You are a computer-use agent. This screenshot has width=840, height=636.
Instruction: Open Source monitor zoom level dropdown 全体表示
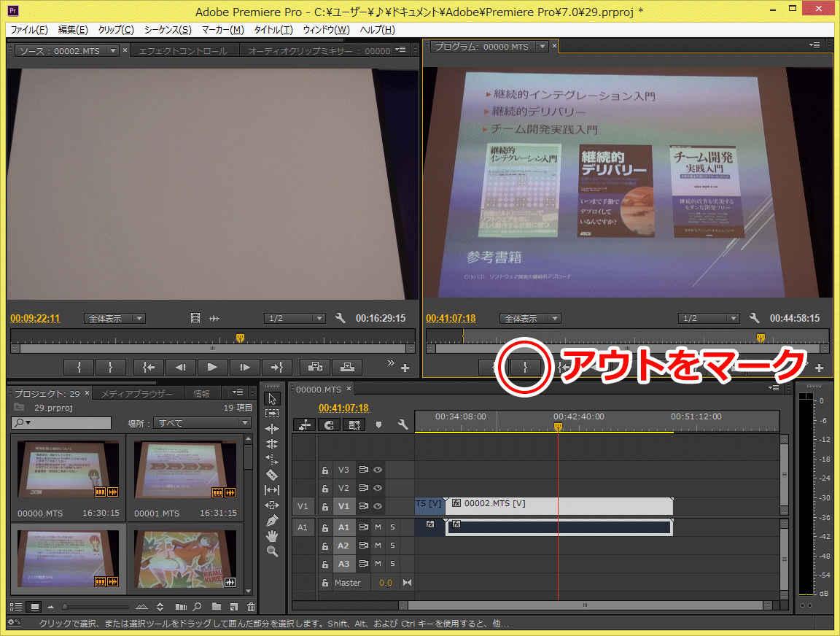pos(115,319)
